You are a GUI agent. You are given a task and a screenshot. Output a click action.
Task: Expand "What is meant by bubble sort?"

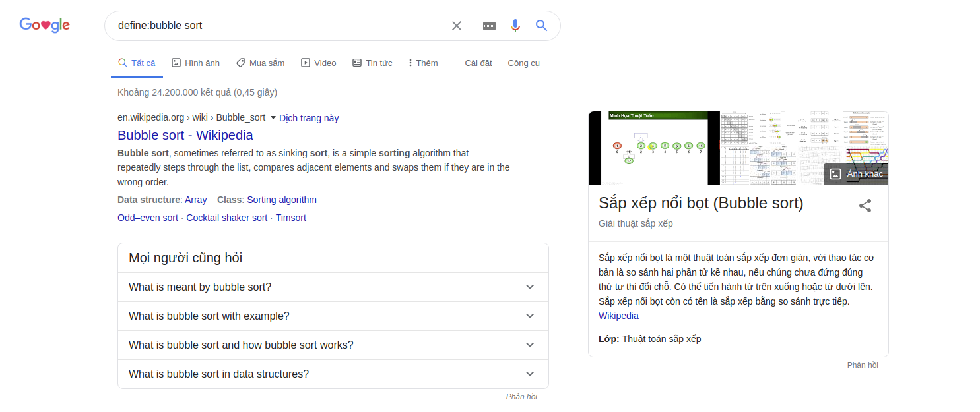pos(529,287)
